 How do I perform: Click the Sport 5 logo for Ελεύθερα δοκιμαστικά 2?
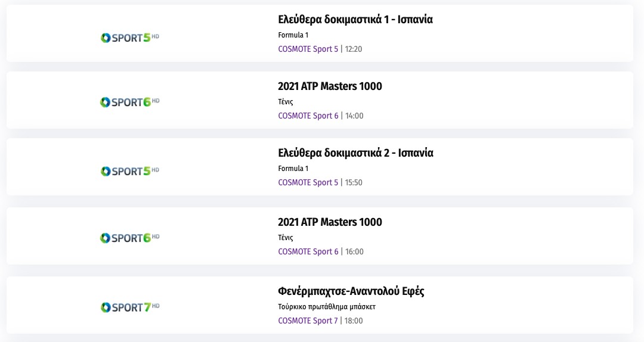point(130,171)
